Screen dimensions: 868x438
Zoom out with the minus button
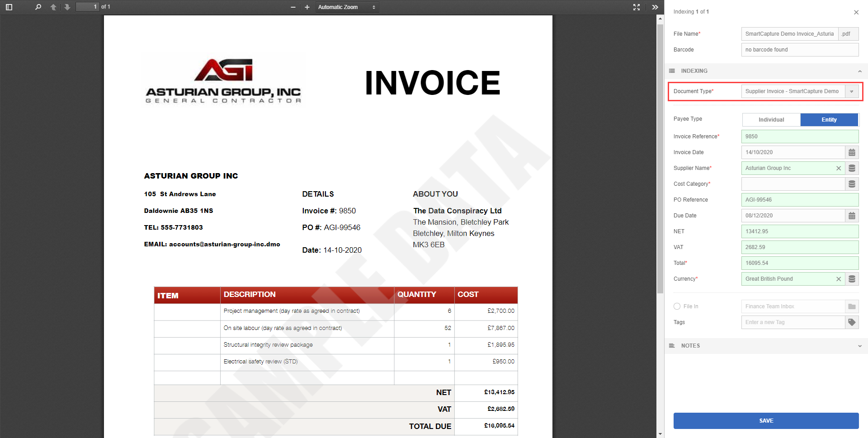293,7
